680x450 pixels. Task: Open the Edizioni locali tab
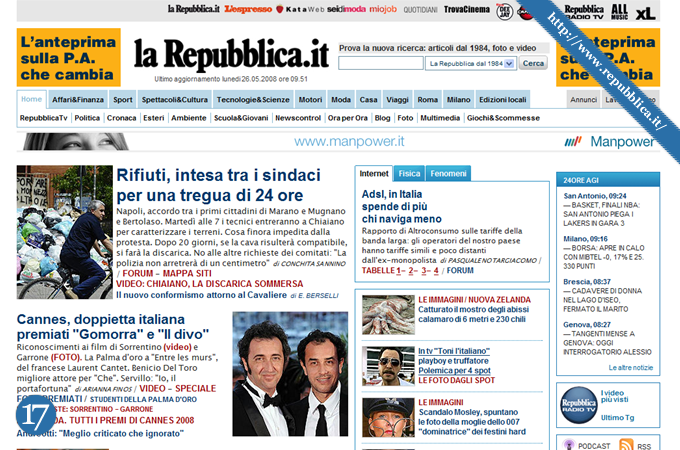(503, 100)
